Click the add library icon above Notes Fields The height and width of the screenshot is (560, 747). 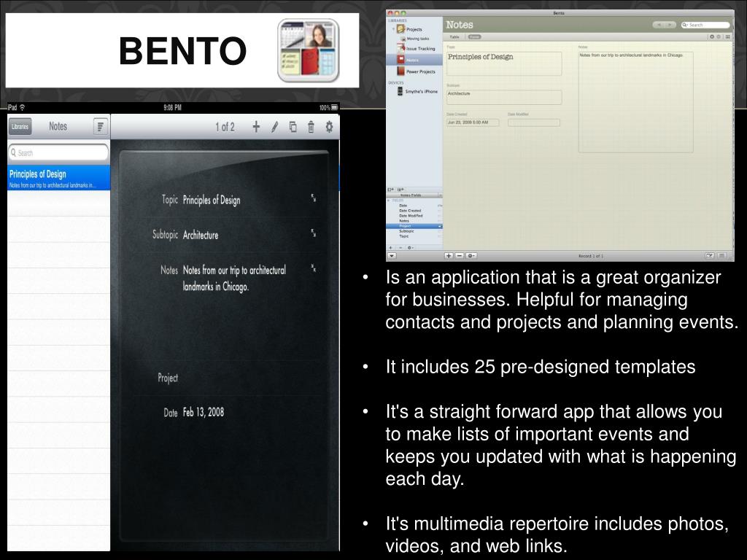[x=391, y=190]
